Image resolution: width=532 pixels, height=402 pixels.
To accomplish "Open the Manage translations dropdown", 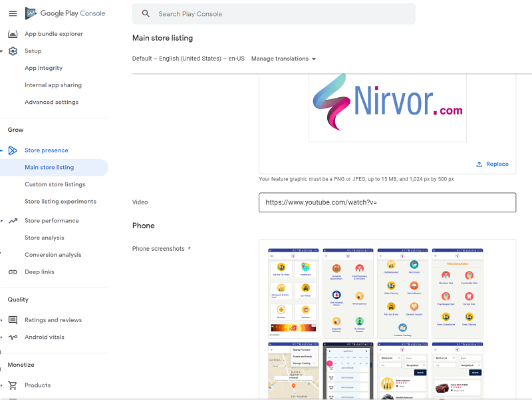I will coord(283,59).
